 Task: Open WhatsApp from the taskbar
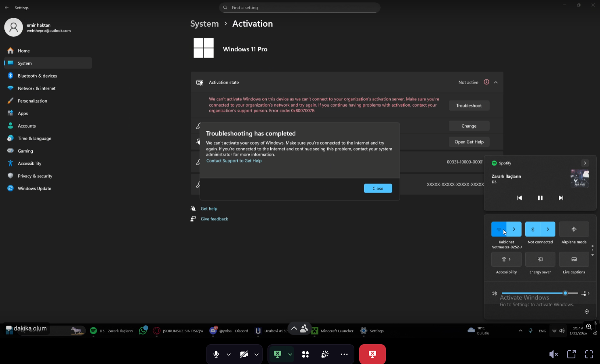click(x=143, y=330)
